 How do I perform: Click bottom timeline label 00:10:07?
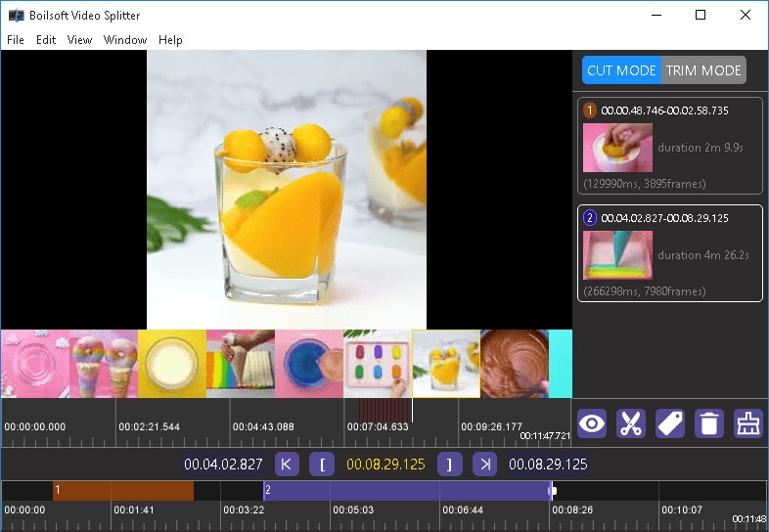tap(682, 510)
